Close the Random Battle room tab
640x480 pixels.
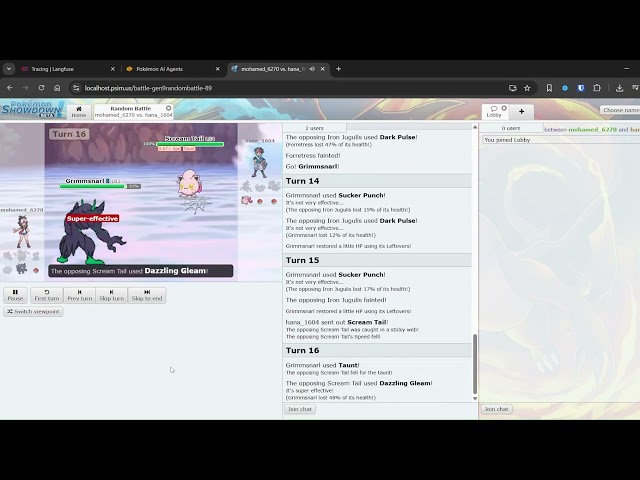(169, 108)
